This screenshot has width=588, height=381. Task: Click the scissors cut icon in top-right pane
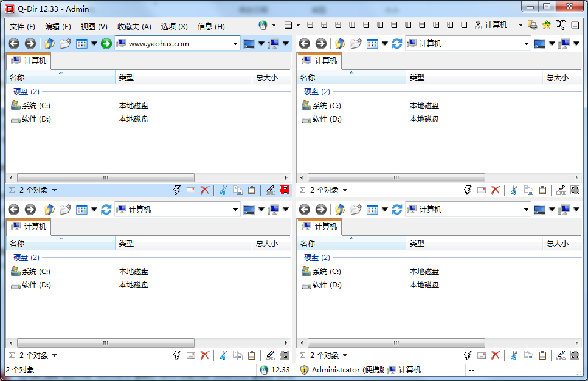pyautogui.click(x=513, y=190)
